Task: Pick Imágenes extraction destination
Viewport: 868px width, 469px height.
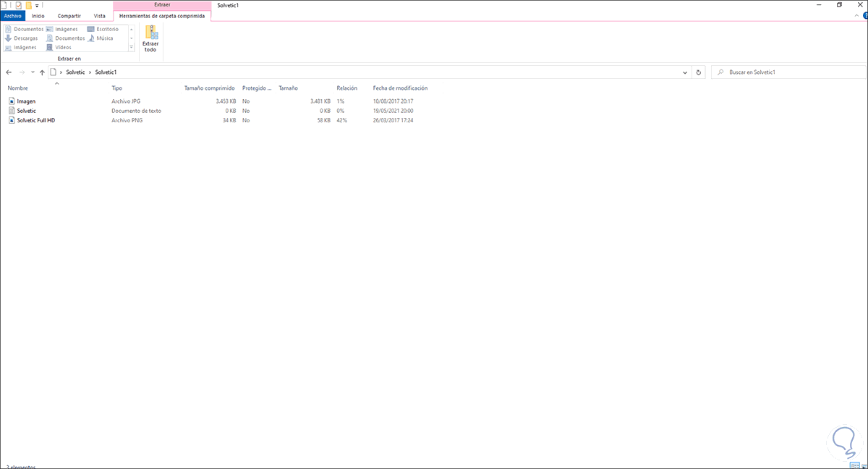Action: pos(64,29)
